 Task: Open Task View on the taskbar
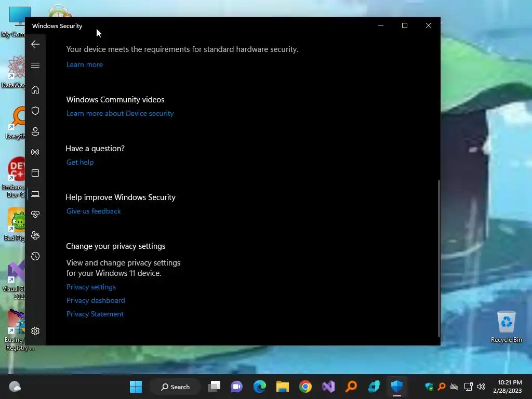[x=214, y=387]
